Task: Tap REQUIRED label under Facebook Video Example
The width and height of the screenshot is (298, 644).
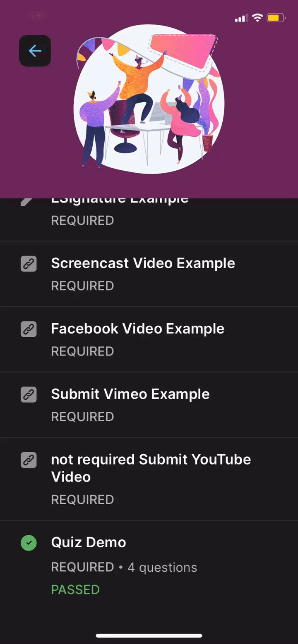Action: pos(82,351)
